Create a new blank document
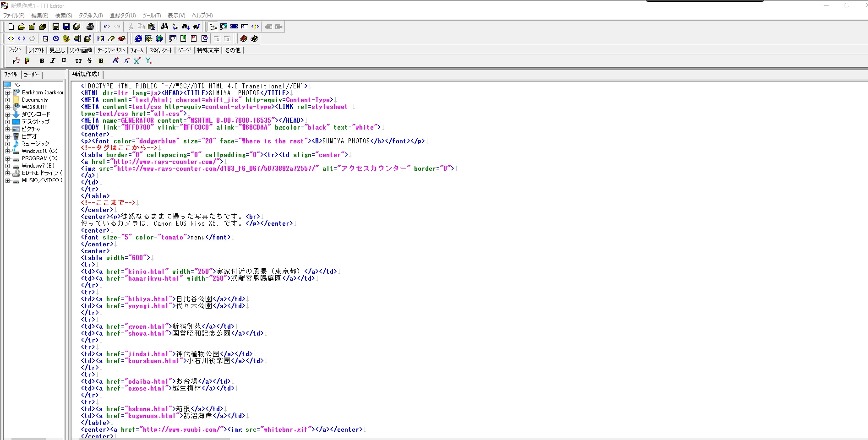Image resolution: width=868 pixels, height=440 pixels. point(11,27)
